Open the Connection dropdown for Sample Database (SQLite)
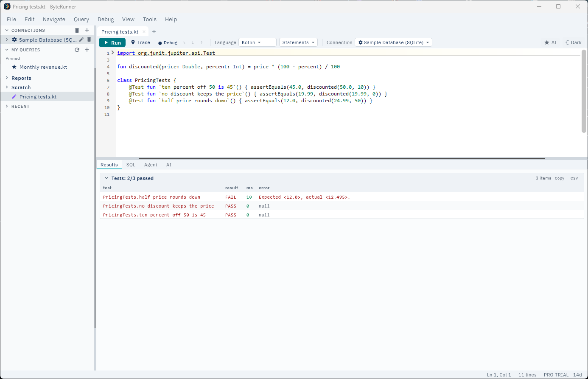Image resolution: width=588 pixels, height=379 pixels. tap(393, 42)
